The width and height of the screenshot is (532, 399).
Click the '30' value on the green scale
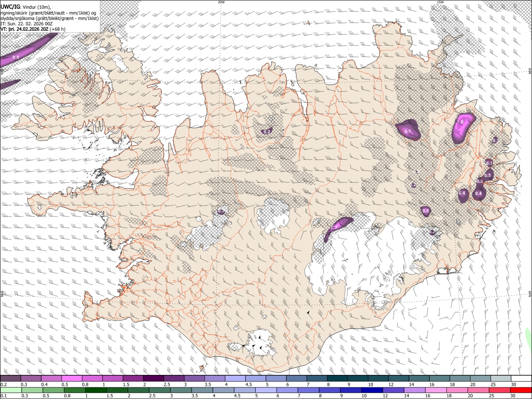pos(513,396)
